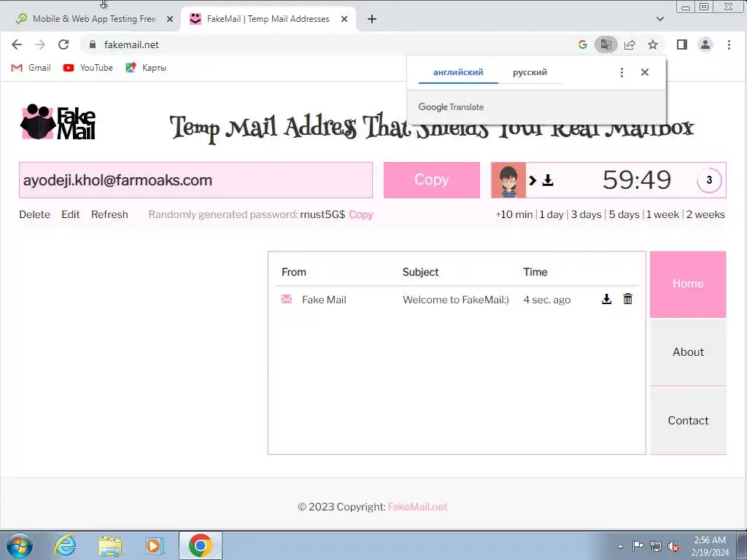Bookmark this page with the star
The image size is (747, 560).
(653, 44)
